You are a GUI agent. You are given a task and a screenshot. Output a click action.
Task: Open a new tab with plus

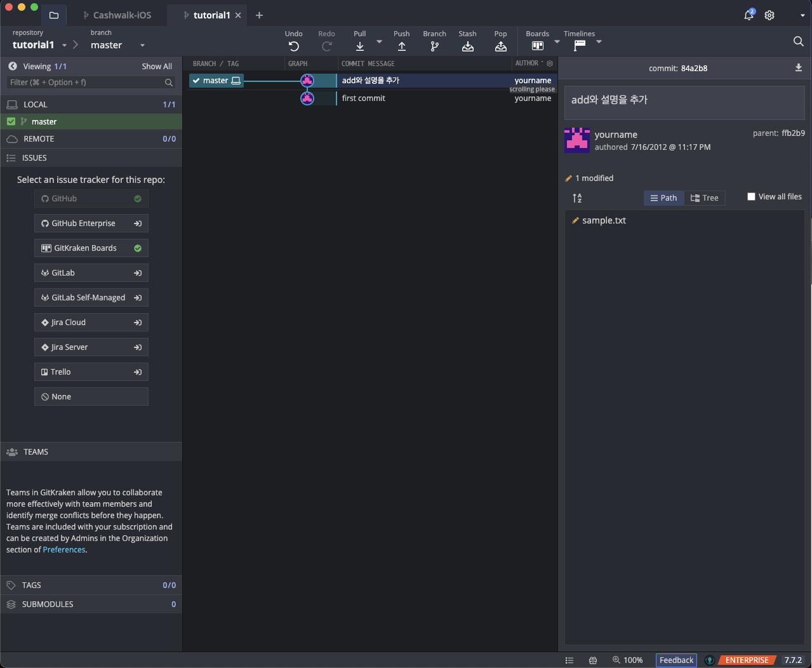(259, 15)
